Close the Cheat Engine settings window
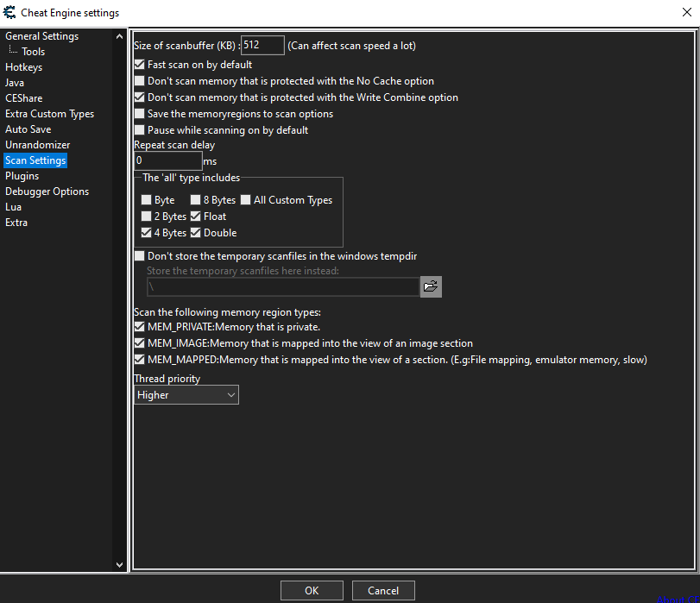 click(686, 12)
